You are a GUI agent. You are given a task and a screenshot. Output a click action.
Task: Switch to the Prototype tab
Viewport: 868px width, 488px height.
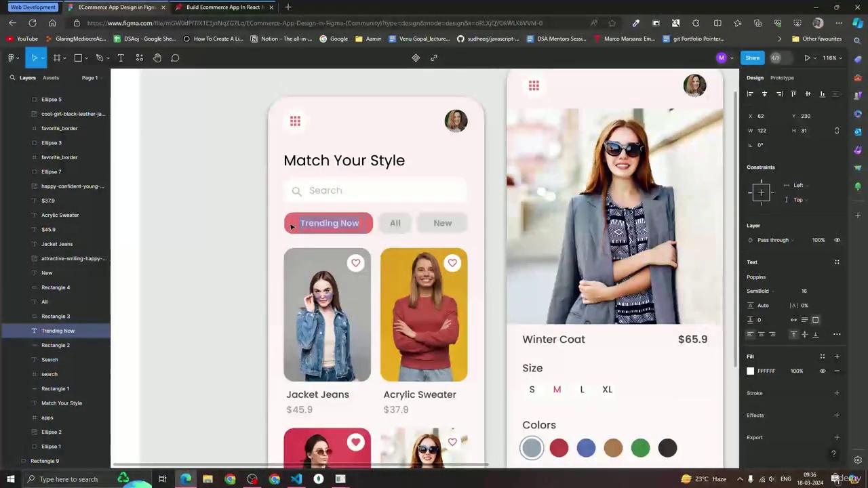782,78
